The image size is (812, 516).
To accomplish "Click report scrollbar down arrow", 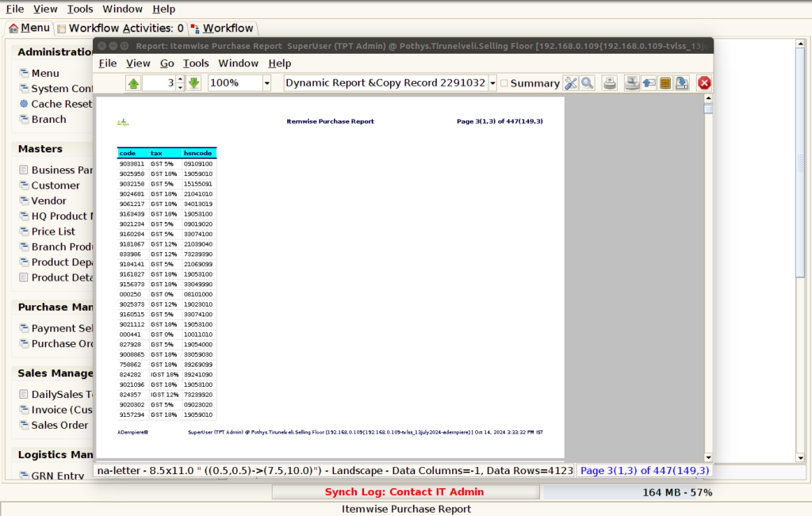I will point(708,457).
